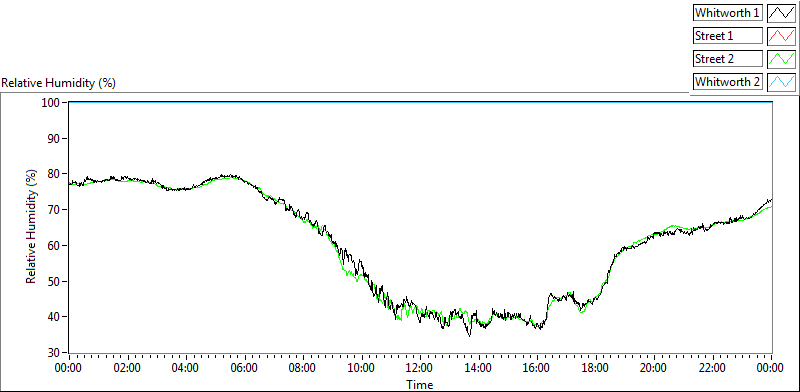Click the 04:00 time axis marker
Viewport: 800px width, 392px height.
tap(186, 368)
